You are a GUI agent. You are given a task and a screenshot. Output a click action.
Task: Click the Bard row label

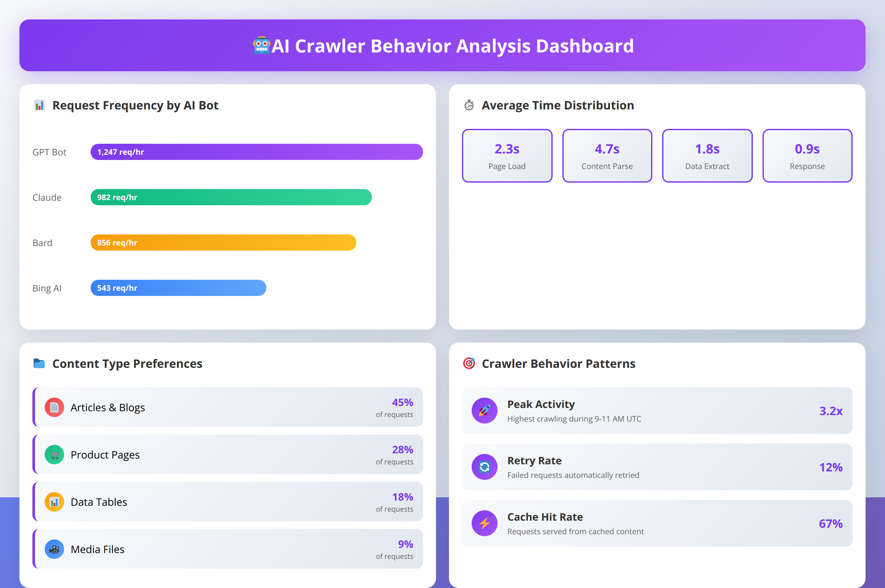click(x=42, y=243)
